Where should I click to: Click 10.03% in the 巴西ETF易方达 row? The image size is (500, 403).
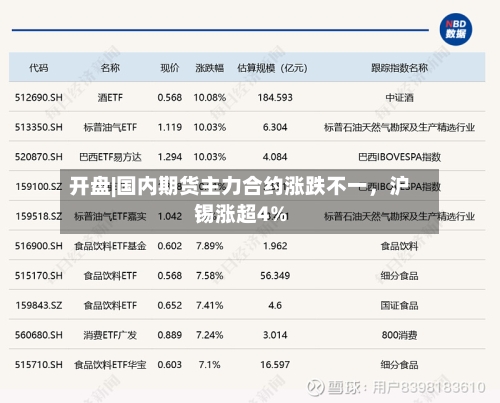click(210, 157)
